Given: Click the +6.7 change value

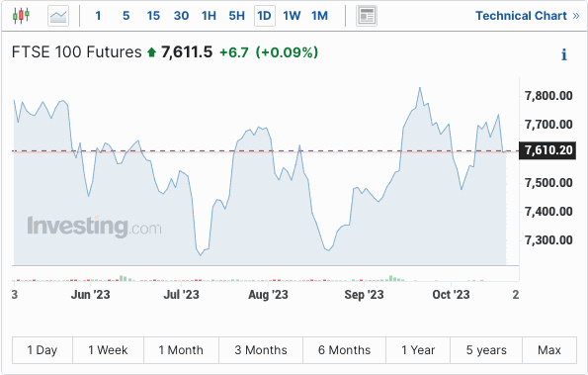Looking at the screenshot, I should (234, 52).
